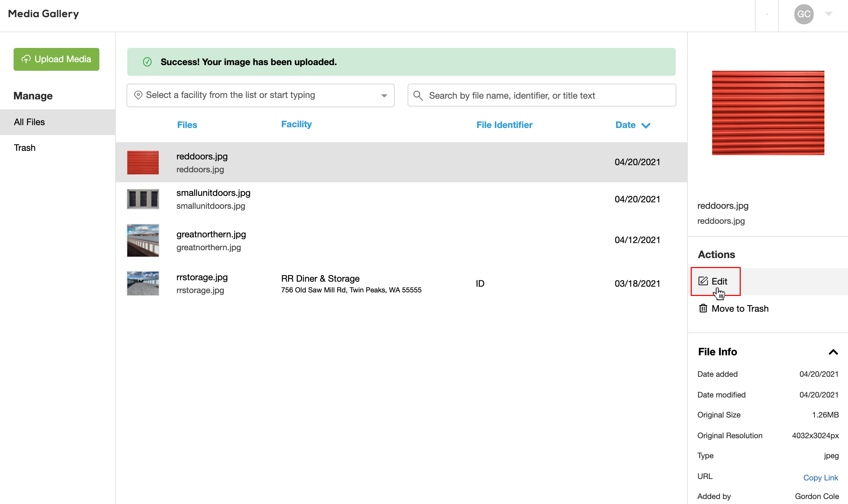Open the account dropdown arrow

click(829, 14)
